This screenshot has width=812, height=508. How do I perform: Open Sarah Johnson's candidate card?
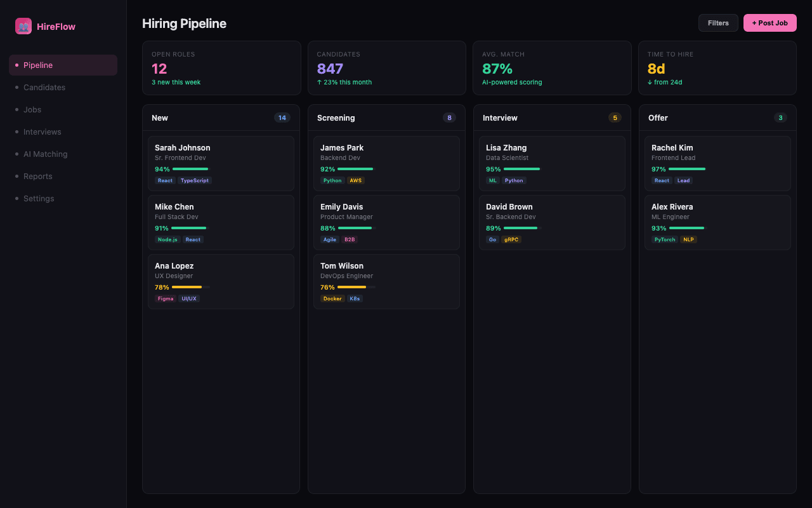click(x=221, y=154)
